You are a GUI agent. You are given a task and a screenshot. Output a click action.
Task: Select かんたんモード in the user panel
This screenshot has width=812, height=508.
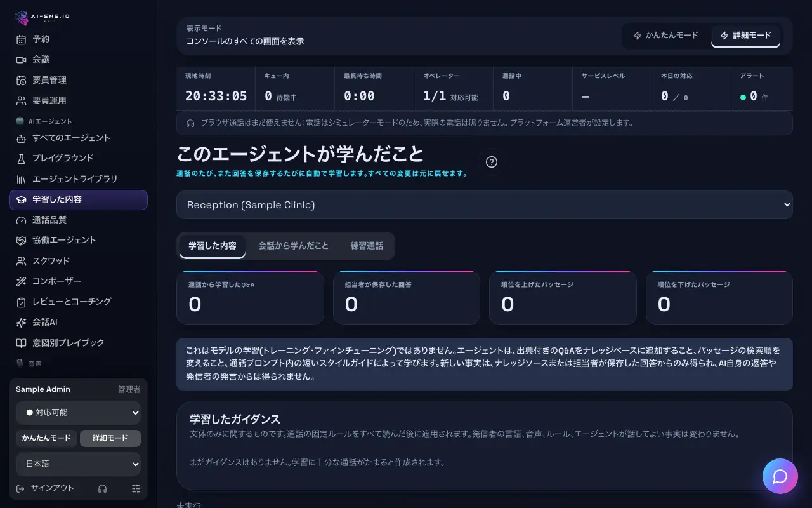click(x=46, y=438)
